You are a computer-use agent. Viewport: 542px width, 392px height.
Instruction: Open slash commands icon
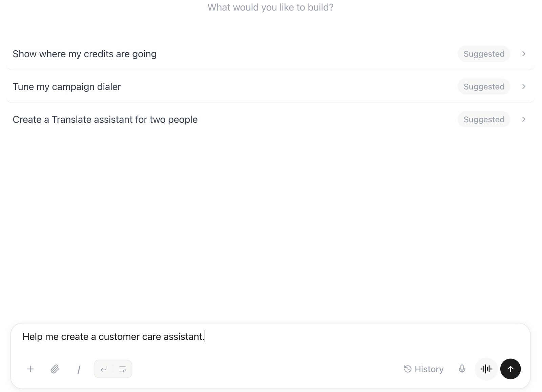(79, 369)
